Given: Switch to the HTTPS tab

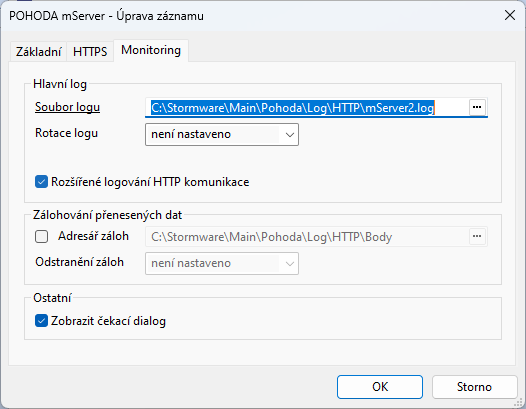Looking at the screenshot, I should point(90,52).
